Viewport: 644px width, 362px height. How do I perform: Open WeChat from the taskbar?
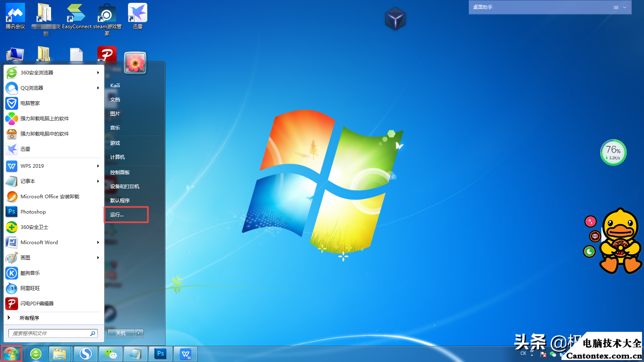(x=110, y=354)
